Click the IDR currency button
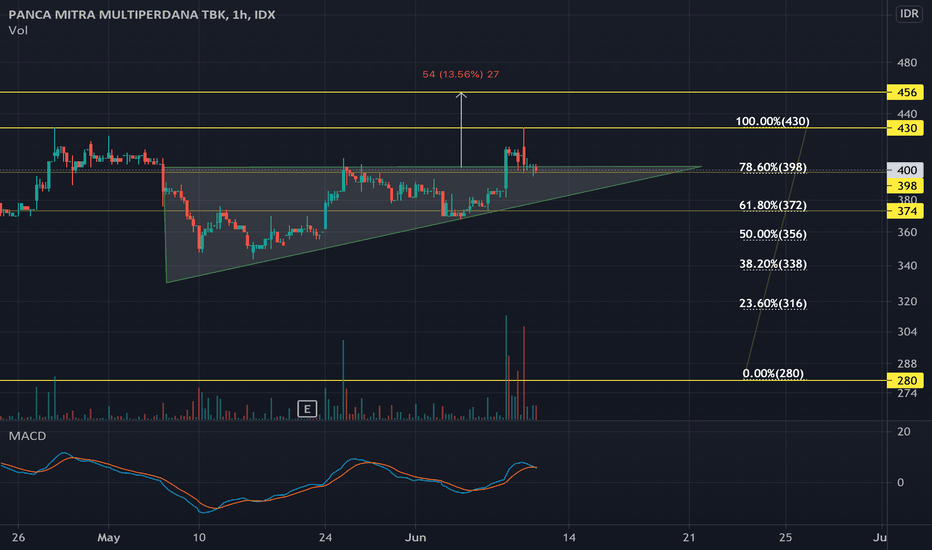 pyautogui.click(x=909, y=14)
